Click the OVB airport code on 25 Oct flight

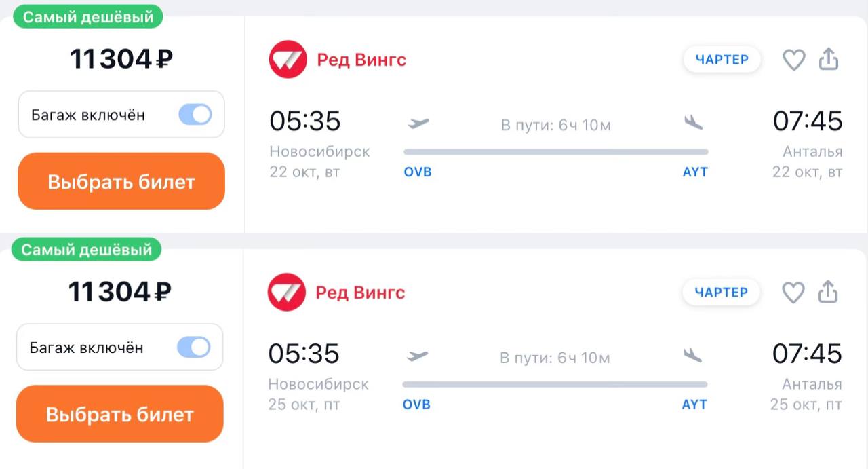[x=416, y=405]
